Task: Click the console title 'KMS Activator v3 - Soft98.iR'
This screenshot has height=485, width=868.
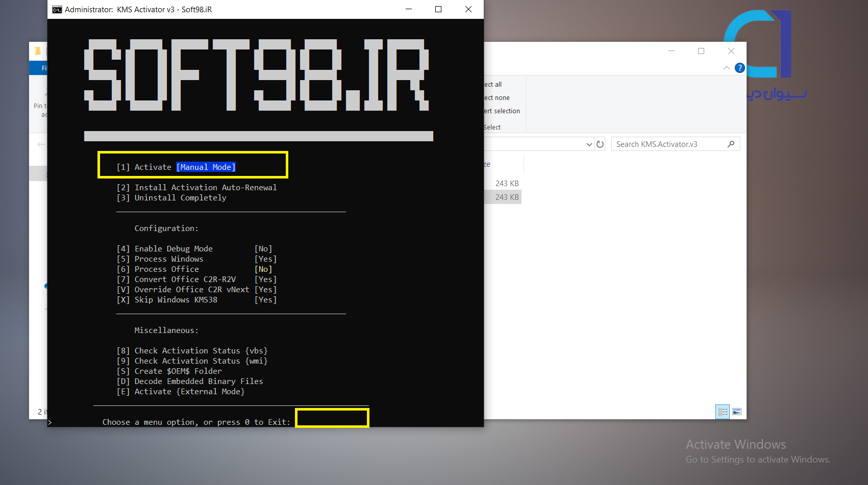Action: 164,10
